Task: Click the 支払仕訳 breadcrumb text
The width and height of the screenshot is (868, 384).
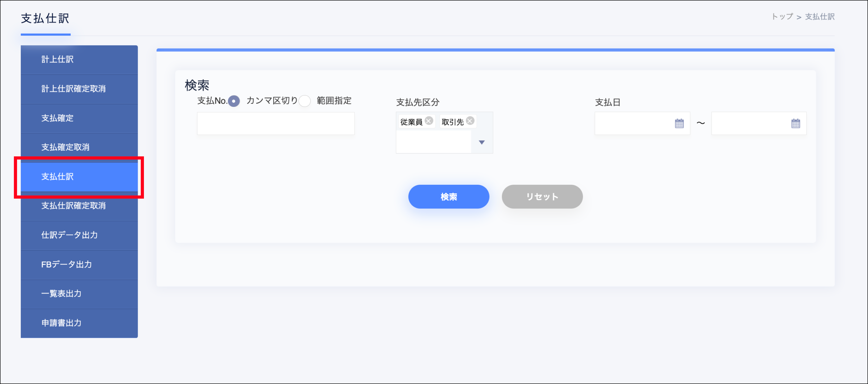Action: pos(819,17)
